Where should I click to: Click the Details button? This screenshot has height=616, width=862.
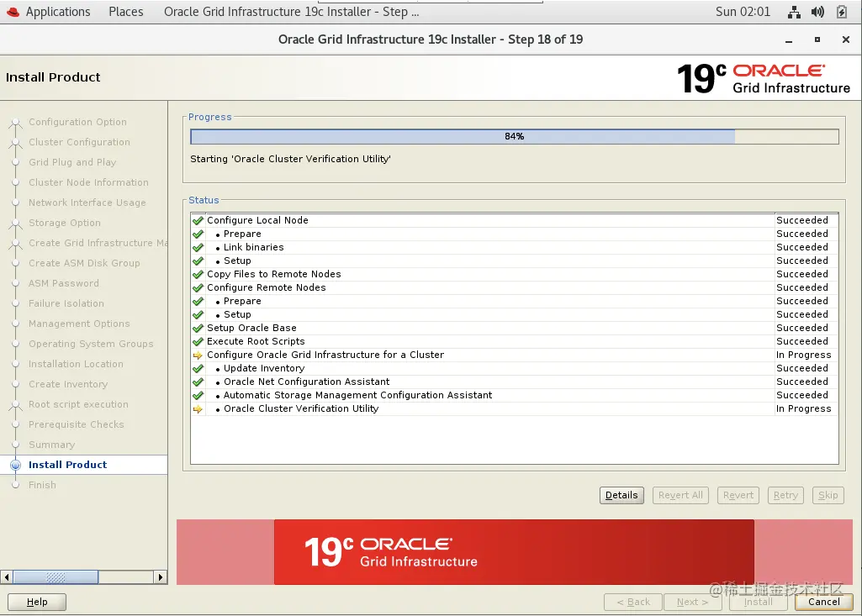pyautogui.click(x=621, y=495)
